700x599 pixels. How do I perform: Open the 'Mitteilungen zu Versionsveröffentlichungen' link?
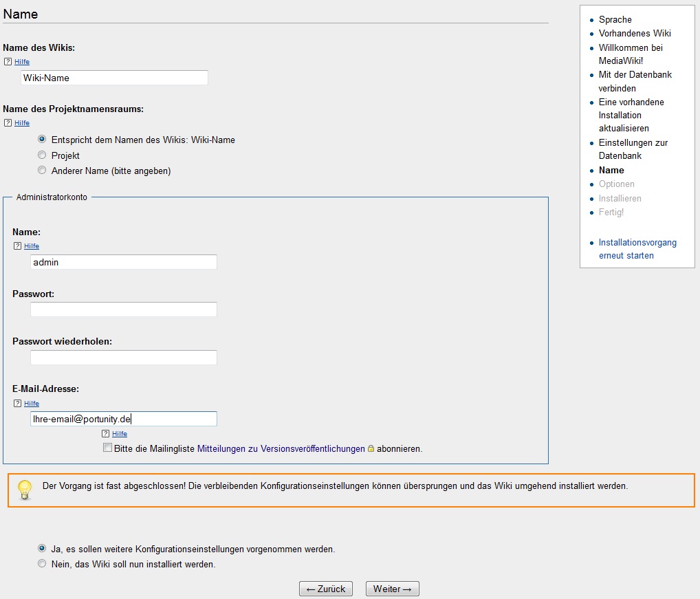[281, 449]
